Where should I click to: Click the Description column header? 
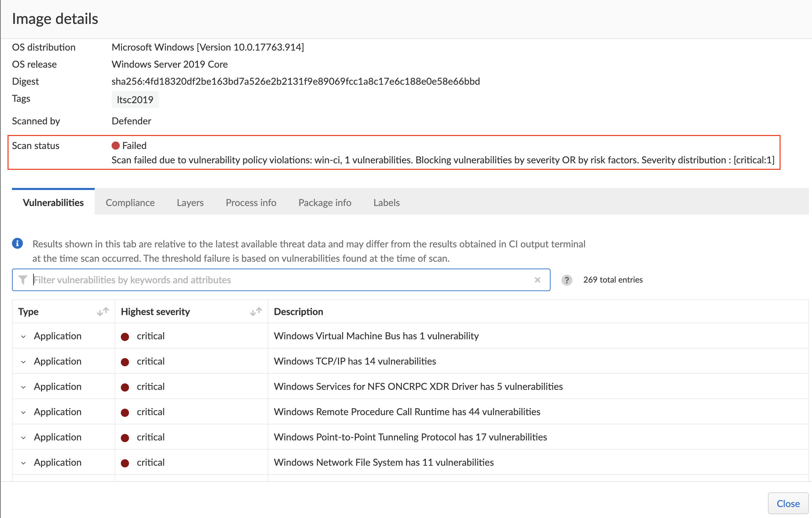pyautogui.click(x=298, y=312)
